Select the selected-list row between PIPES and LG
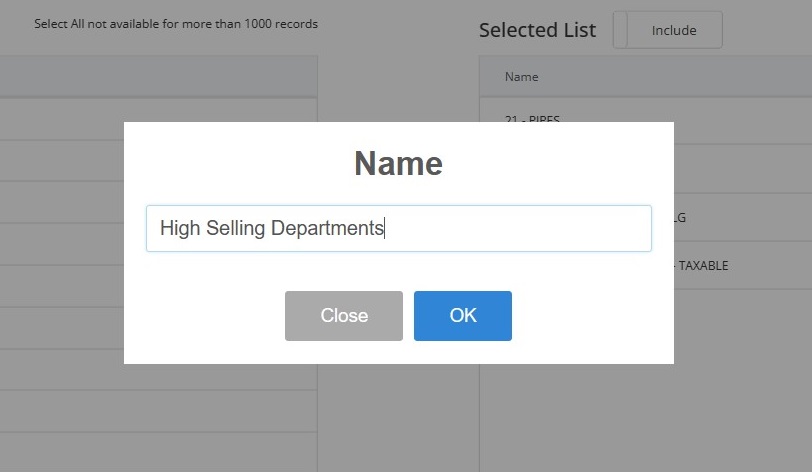 743,169
